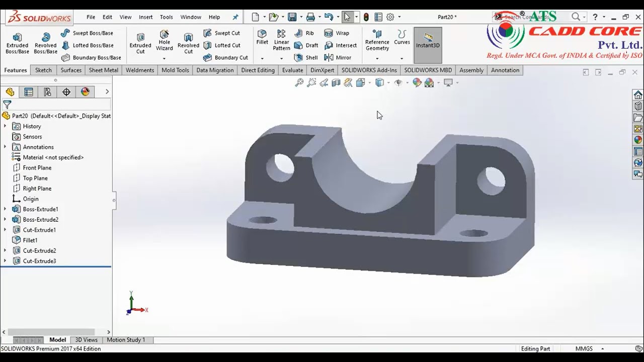
Task: Expand the Cut-Extrude3 feature node
Action: [x=5, y=261]
